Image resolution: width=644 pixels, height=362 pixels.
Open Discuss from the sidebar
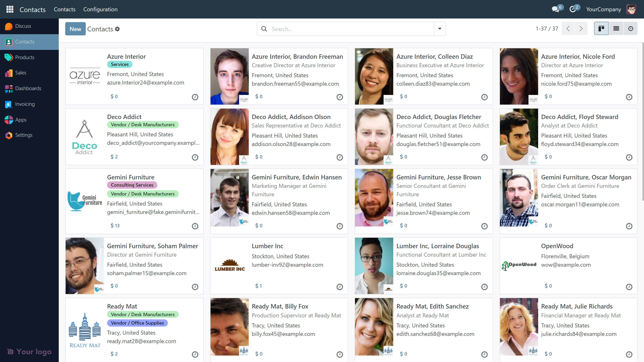tap(23, 26)
